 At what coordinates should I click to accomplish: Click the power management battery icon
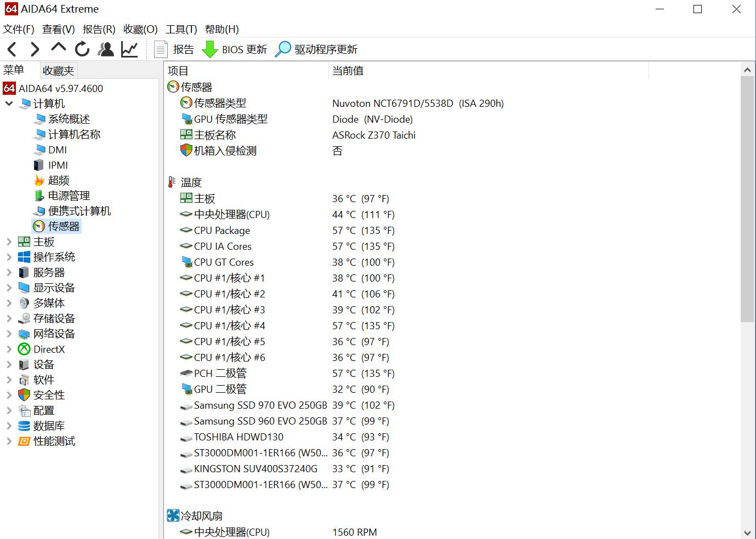[39, 196]
